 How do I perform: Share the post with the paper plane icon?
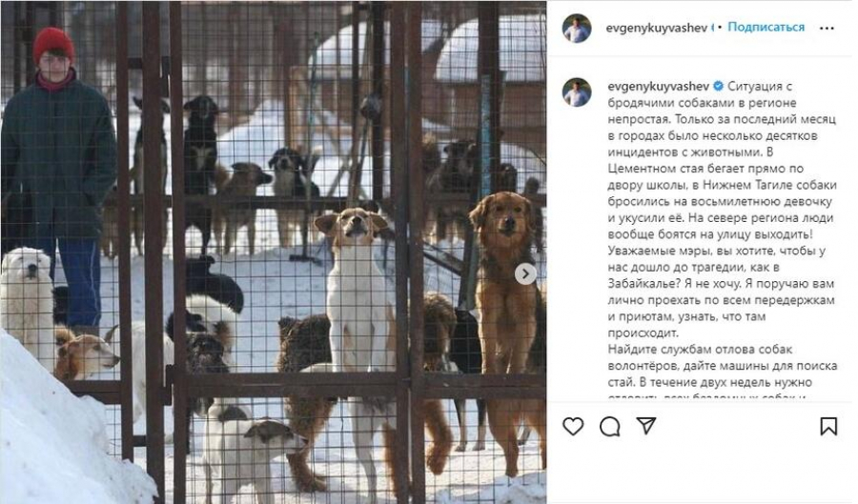click(x=646, y=426)
